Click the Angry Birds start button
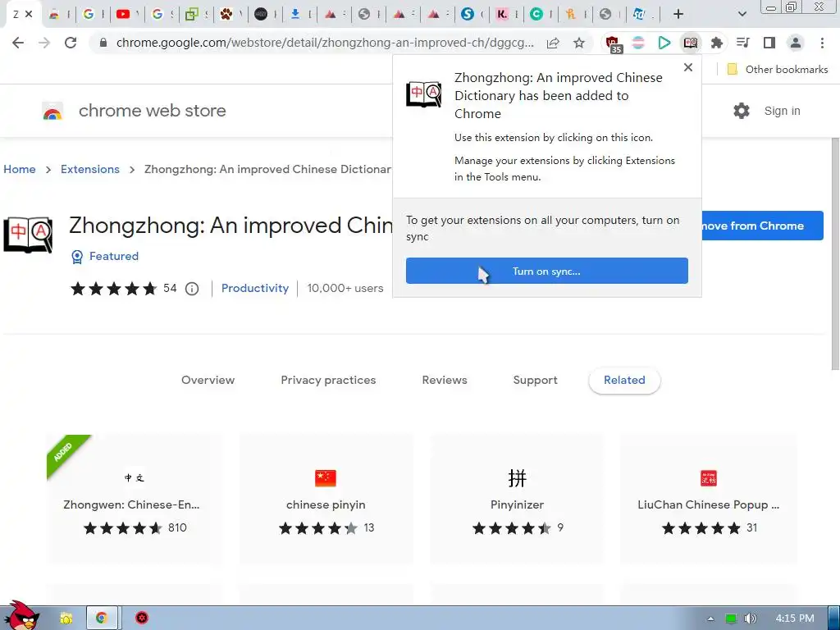Viewport: 840px width, 630px height. coord(21,616)
